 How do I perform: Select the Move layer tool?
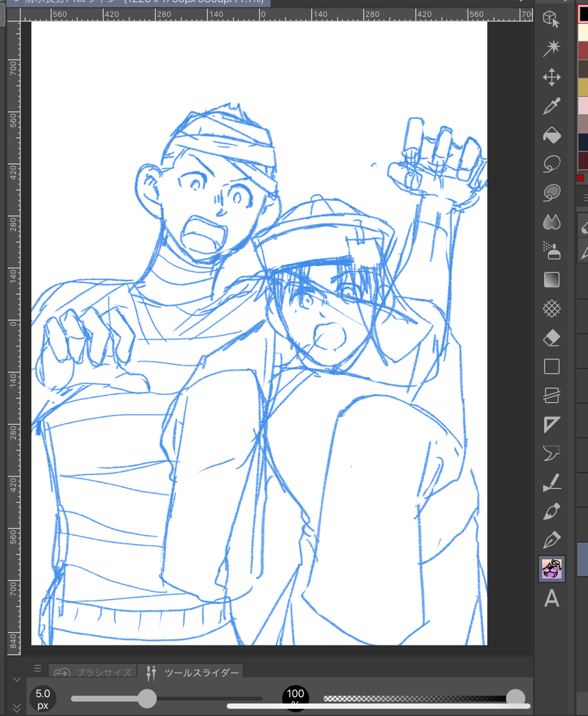point(551,77)
